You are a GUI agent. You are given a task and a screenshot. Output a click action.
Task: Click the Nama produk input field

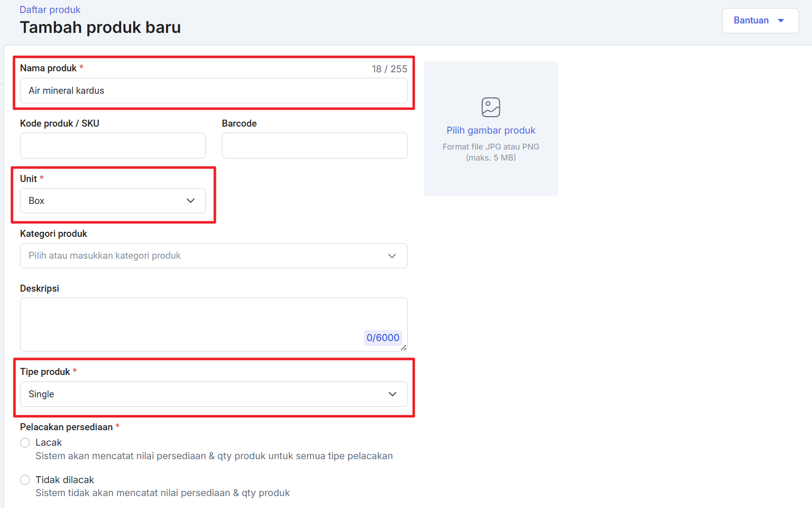click(213, 91)
